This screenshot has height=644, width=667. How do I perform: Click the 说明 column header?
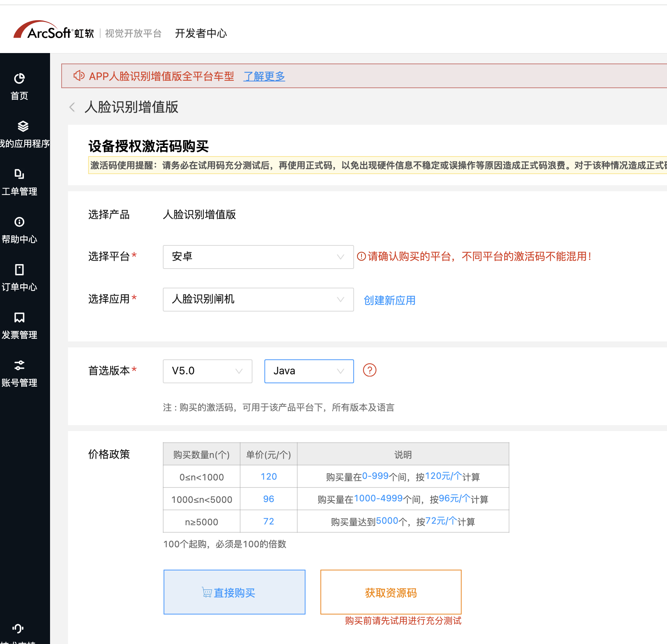click(x=403, y=454)
